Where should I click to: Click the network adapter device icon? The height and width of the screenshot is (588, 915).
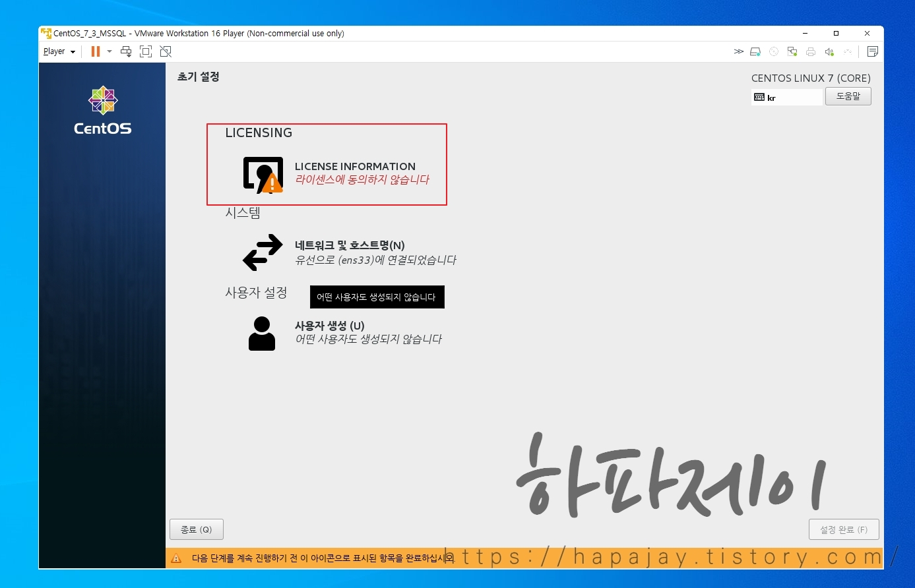point(792,51)
